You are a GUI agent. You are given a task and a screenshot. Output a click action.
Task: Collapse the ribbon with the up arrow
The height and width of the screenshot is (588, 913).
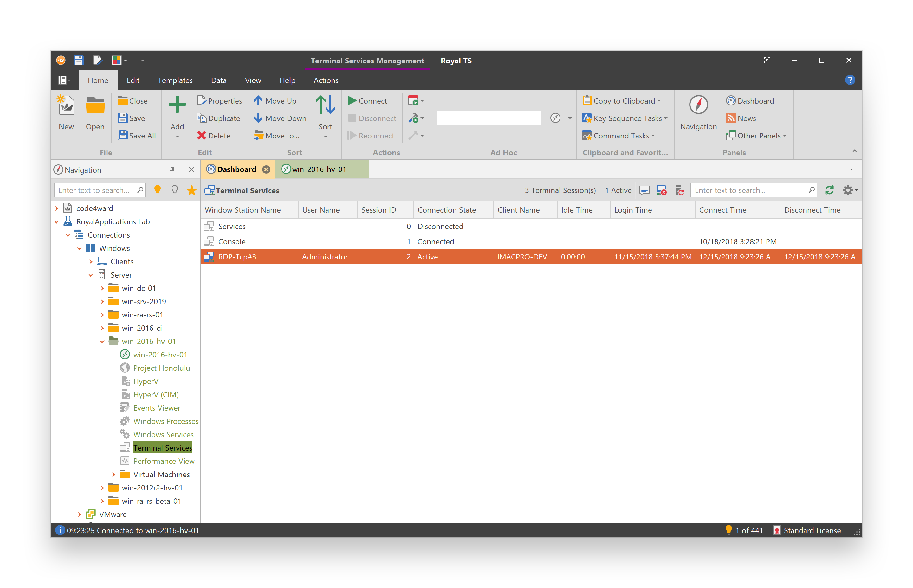[x=855, y=151]
